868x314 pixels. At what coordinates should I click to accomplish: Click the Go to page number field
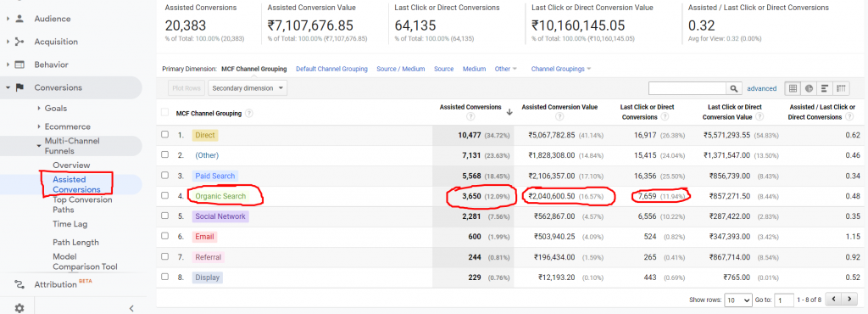pos(784,300)
